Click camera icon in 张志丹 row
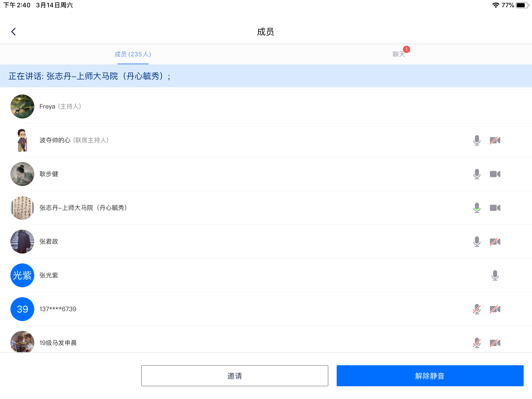This screenshot has width=532, height=399. coord(495,208)
